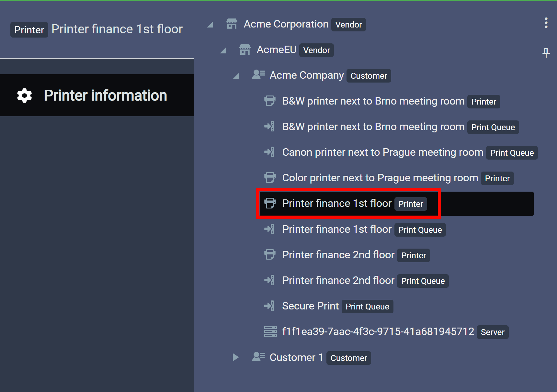
Task: Click the gear icon beside Printer information
Action: pos(25,95)
